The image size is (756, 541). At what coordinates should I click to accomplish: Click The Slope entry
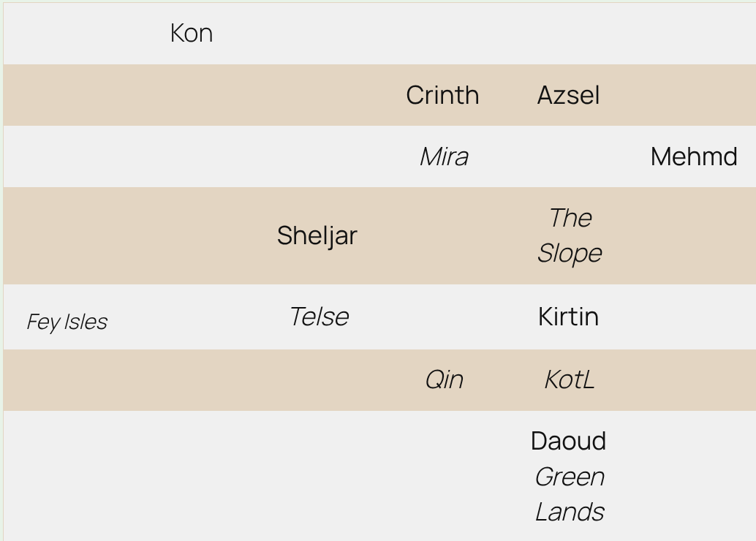point(569,235)
